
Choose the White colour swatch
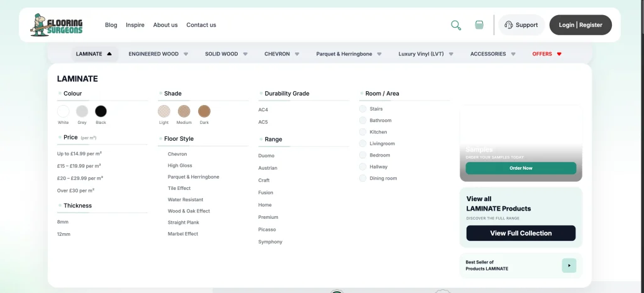[x=64, y=111]
